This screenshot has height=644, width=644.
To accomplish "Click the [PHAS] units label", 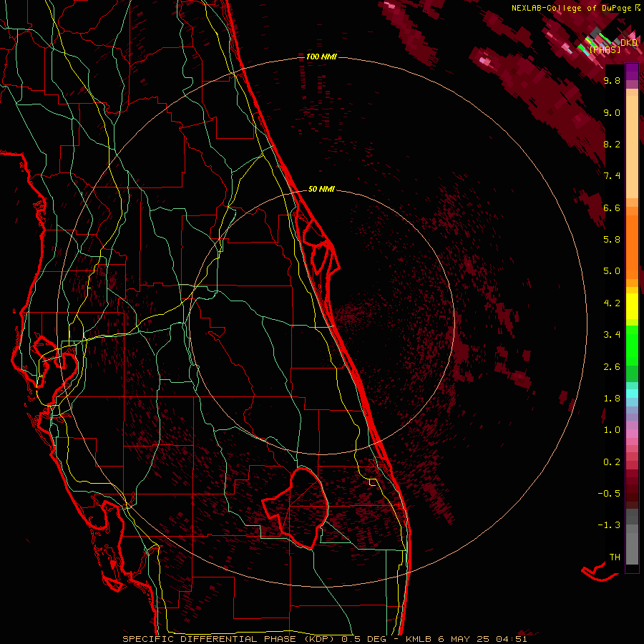I will [605, 50].
